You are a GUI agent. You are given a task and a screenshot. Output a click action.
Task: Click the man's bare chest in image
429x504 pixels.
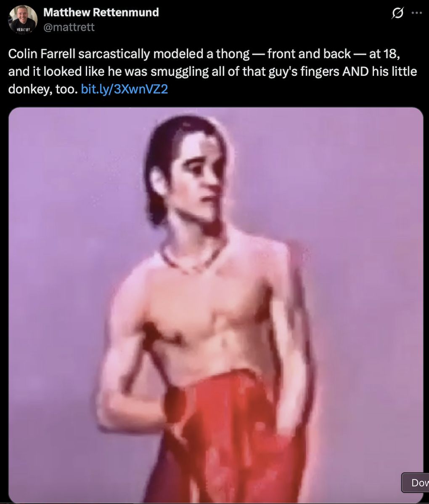tap(206, 309)
